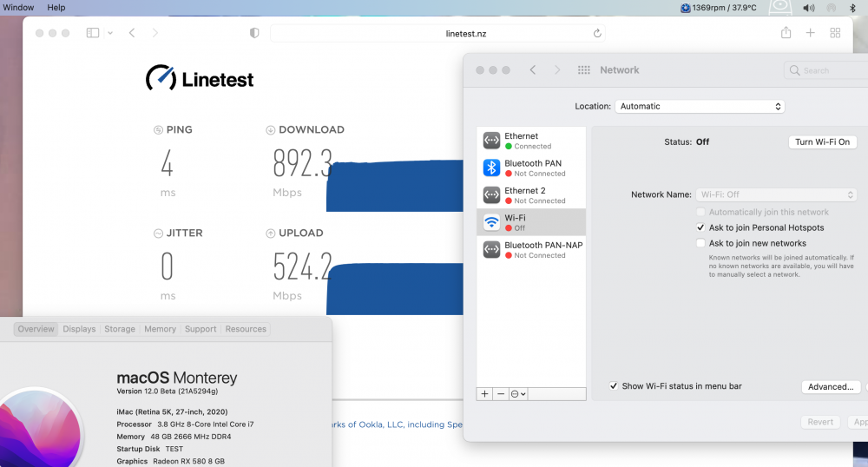Show Safari tab overview grid

835,33
